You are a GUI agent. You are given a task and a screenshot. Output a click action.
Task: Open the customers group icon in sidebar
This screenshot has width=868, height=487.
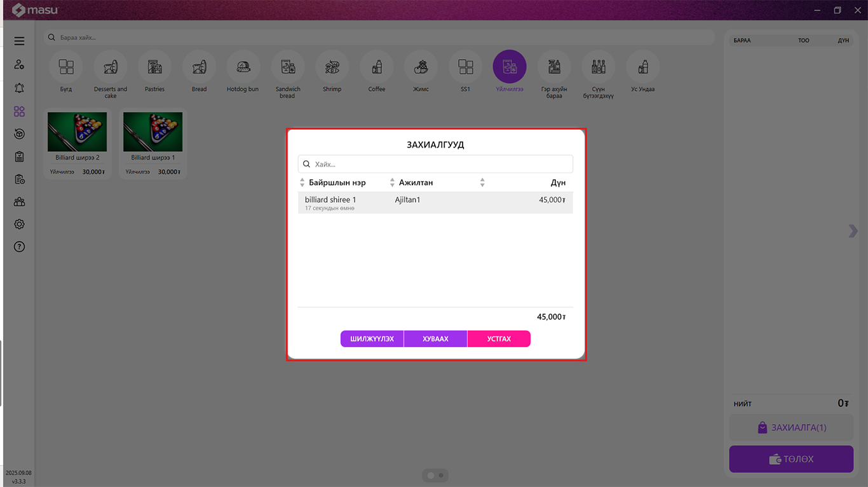tap(19, 202)
